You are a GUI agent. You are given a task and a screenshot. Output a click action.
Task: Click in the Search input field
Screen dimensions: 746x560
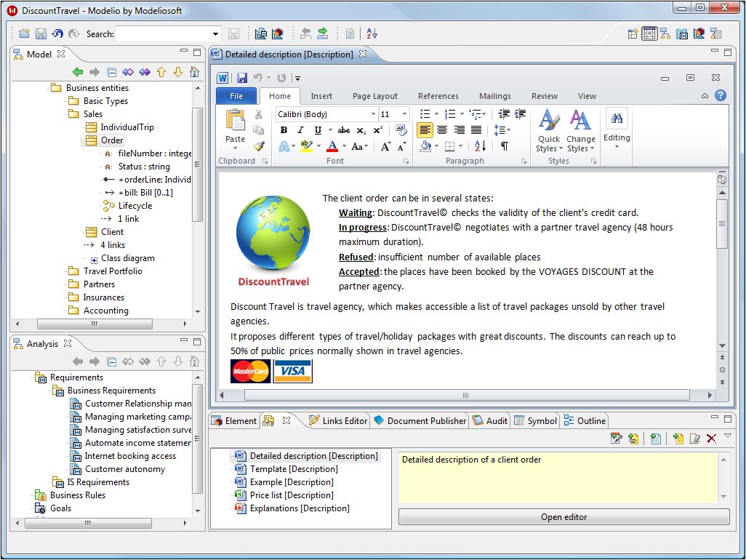[163, 33]
